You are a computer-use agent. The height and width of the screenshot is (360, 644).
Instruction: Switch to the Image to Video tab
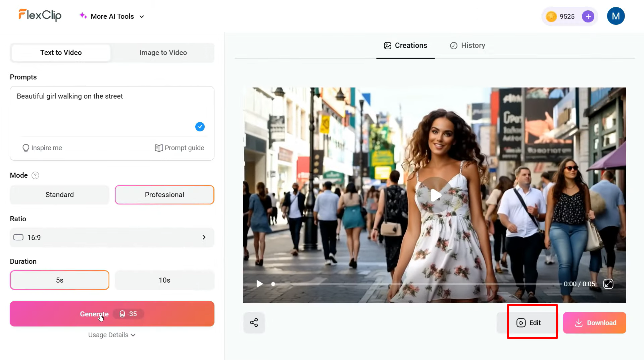tap(163, 53)
